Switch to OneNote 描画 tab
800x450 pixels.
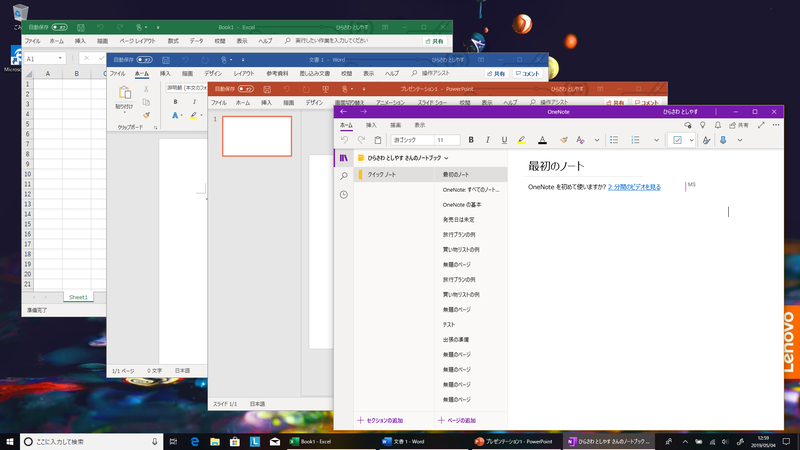coord(395,125)
